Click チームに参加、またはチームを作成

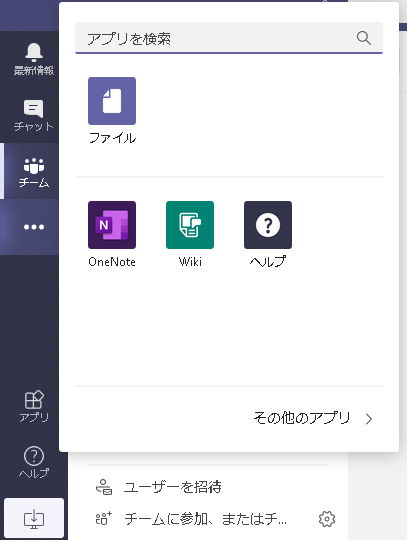click(x=191, y=519)
